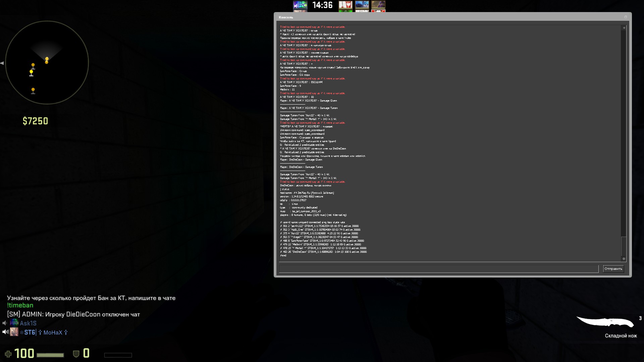
Task: Focus the console command input field
Action: (x=438, y=269)
